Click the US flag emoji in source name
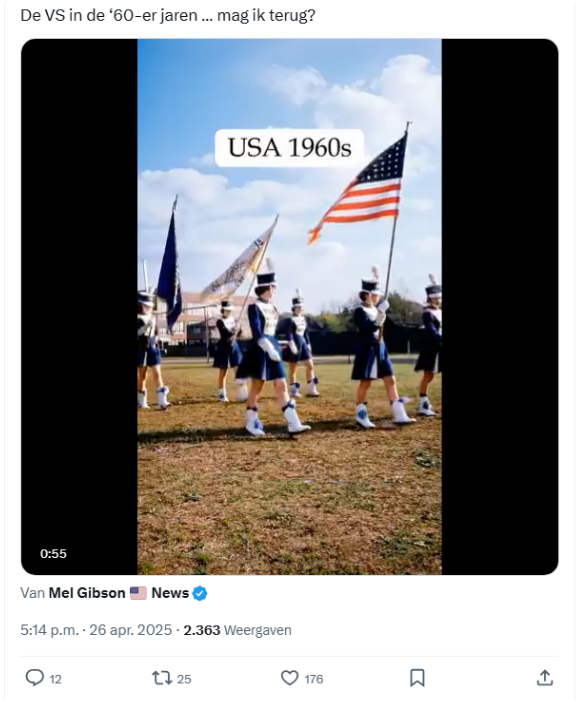 coord(138,593)
